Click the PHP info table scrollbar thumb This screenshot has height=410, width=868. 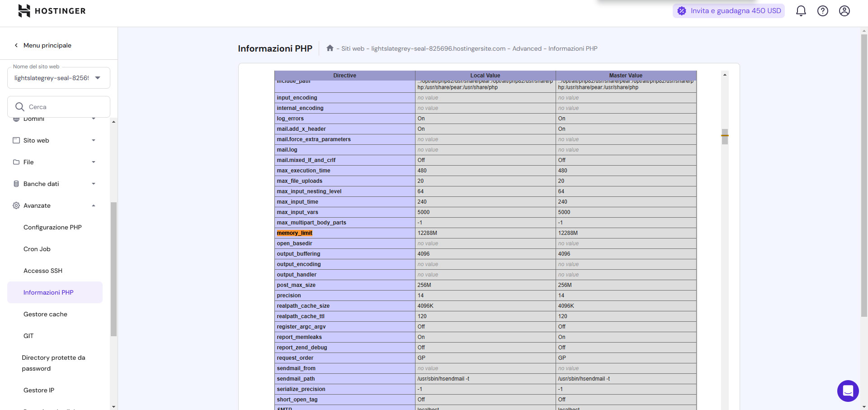pyautogui.click(x=725, y=136)
